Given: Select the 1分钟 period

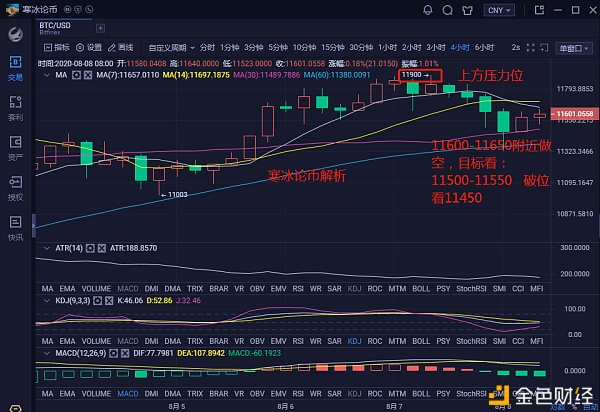Looking at the screenshot, I should click(229, 47).
